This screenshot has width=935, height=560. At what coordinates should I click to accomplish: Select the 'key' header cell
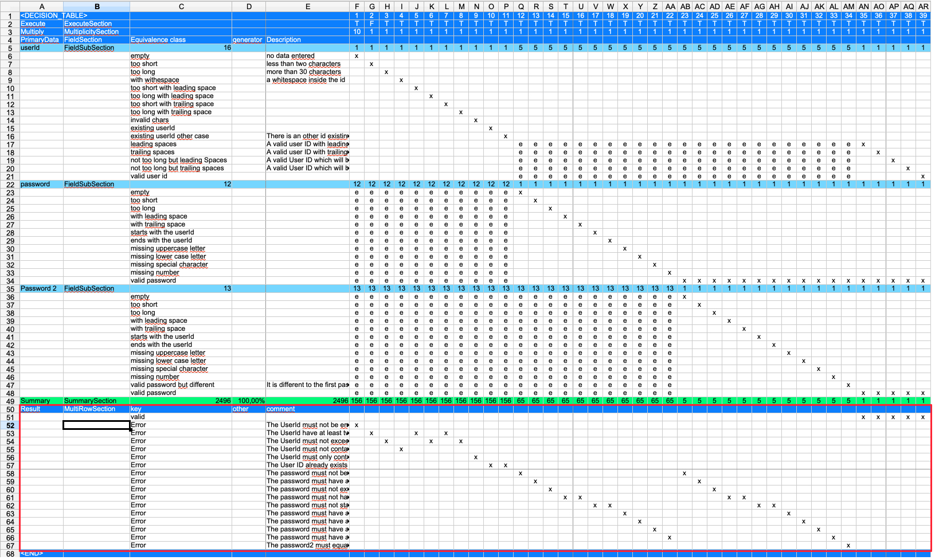pos(181,409)
